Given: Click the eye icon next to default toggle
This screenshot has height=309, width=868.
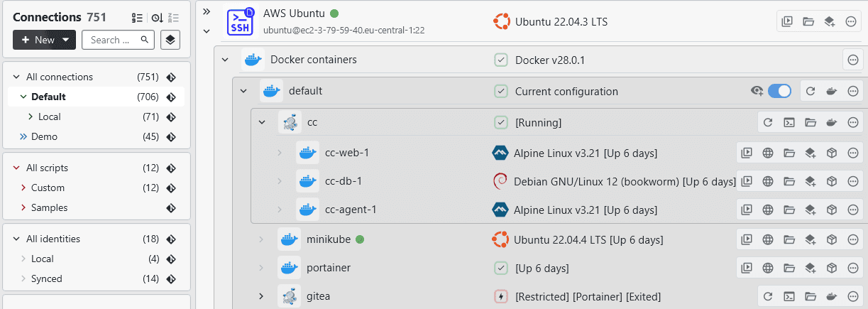Looking at the screenshot, I should 757,91.
